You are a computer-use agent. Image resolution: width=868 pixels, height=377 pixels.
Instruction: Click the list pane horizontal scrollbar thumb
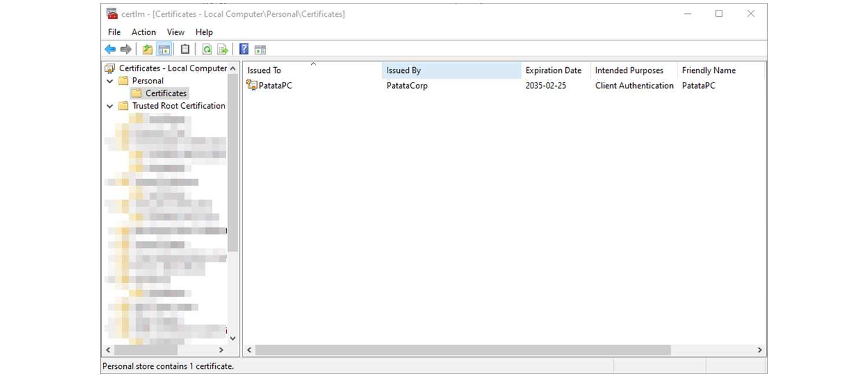(x=462, y=350)
